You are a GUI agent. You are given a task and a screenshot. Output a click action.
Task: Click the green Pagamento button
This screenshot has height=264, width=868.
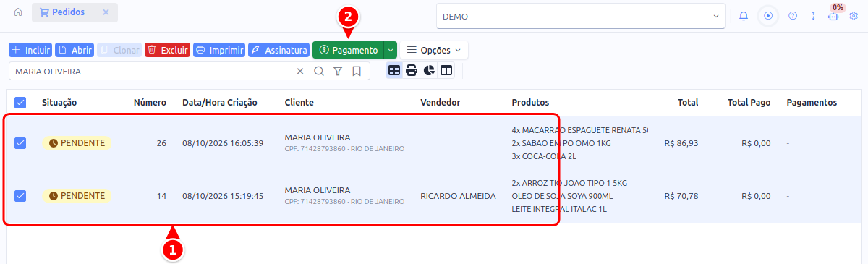click(348, 50)
